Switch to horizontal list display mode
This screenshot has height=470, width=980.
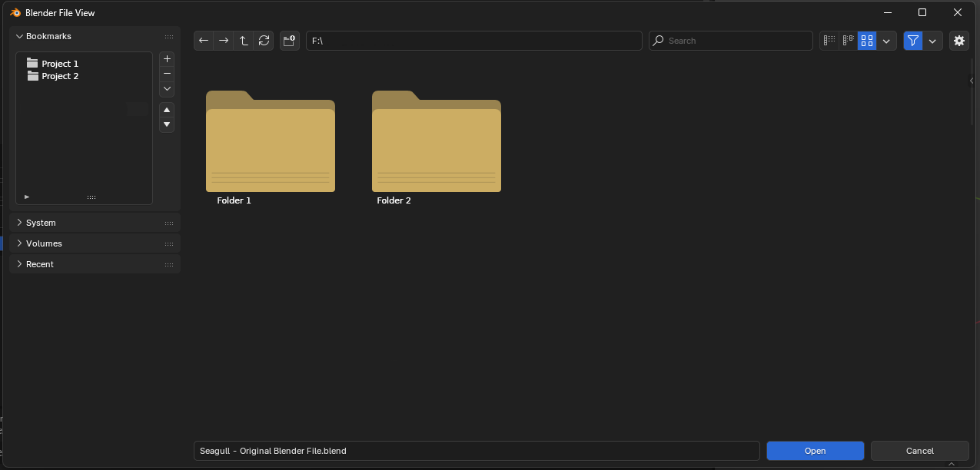point(848,41)
